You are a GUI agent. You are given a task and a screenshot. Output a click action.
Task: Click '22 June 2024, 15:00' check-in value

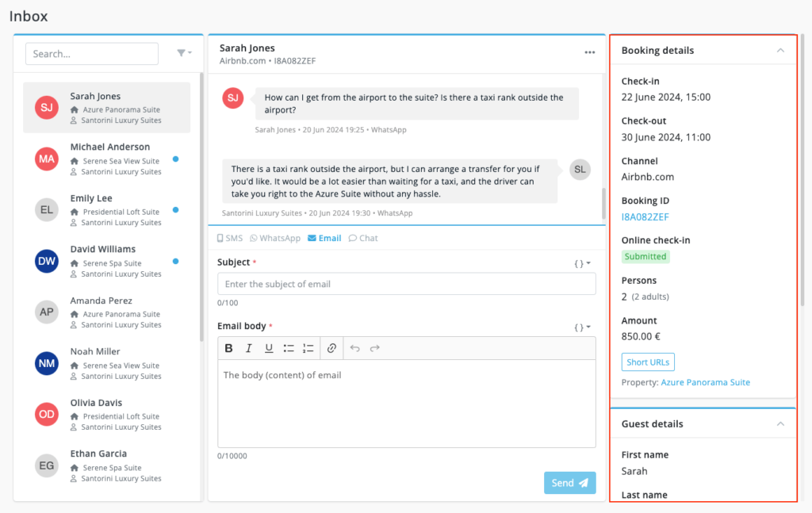(666, 98)
